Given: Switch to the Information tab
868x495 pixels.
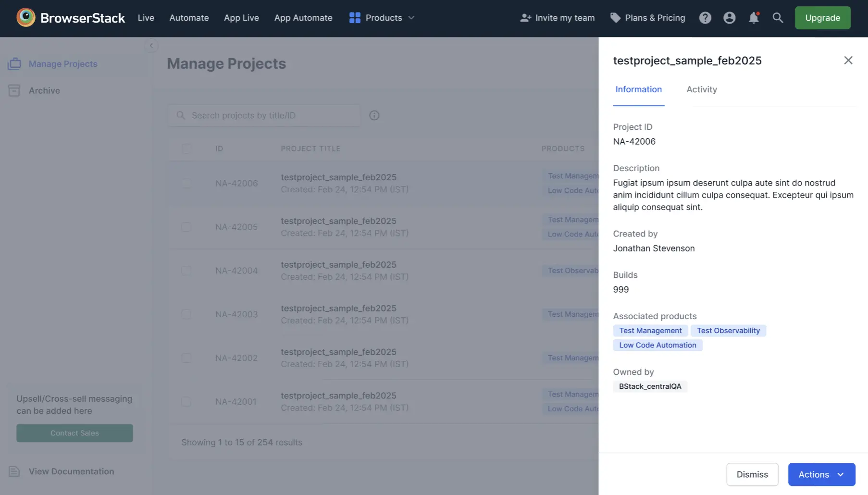Looking at the screenshot, I should pos(639,89).
